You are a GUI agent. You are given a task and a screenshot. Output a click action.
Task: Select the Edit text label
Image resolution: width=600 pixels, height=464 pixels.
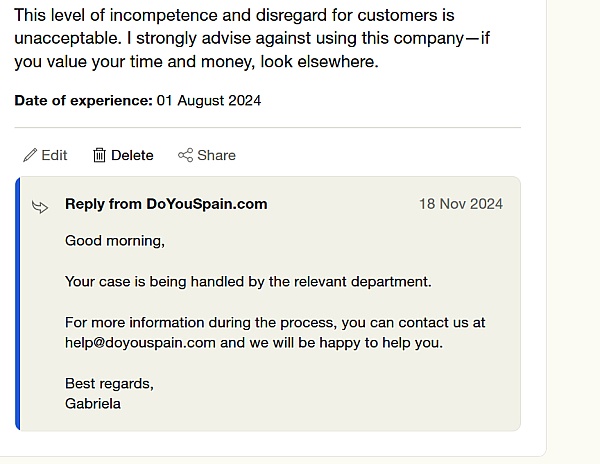click(x=54, y=155)
